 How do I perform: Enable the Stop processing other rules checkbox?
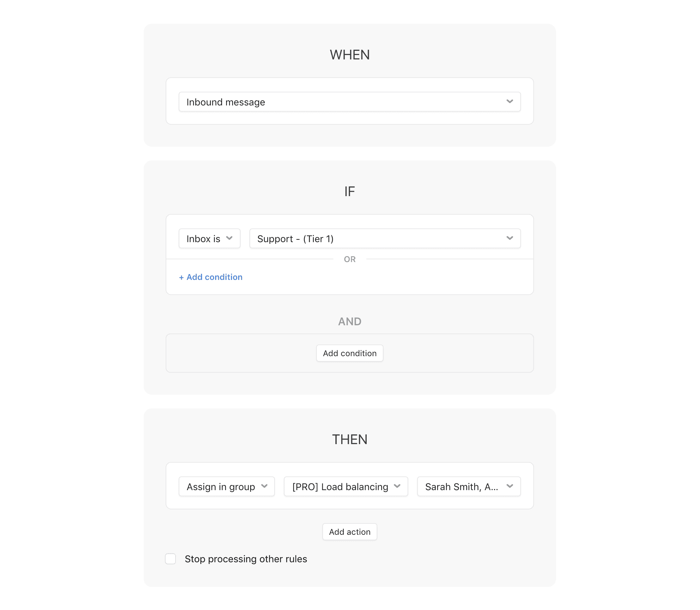(170, 559)
